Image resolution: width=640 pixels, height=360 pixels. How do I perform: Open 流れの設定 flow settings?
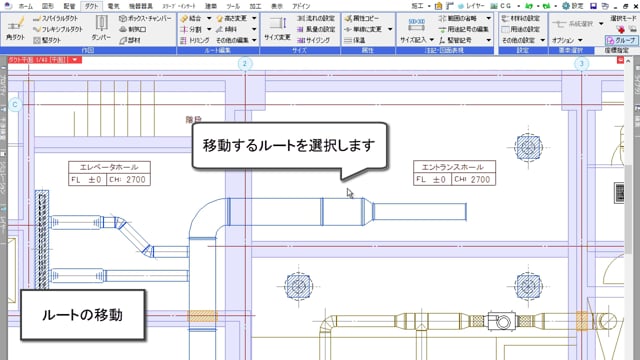316,18
